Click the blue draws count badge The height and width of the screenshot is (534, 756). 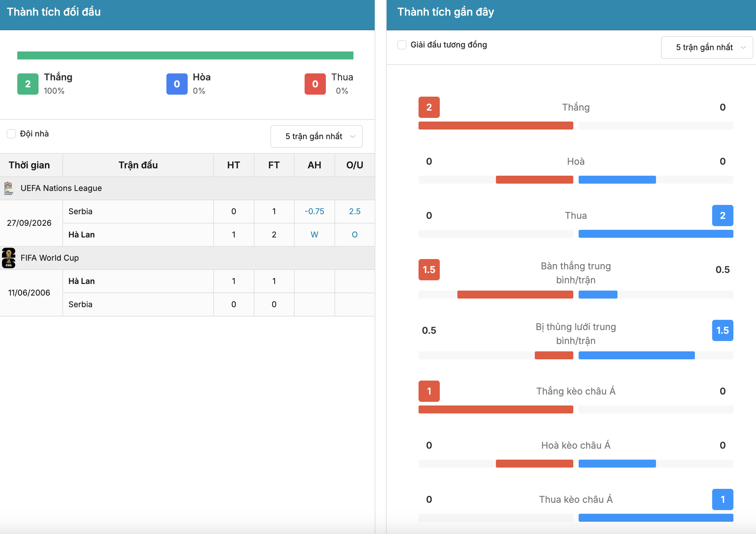177,84
